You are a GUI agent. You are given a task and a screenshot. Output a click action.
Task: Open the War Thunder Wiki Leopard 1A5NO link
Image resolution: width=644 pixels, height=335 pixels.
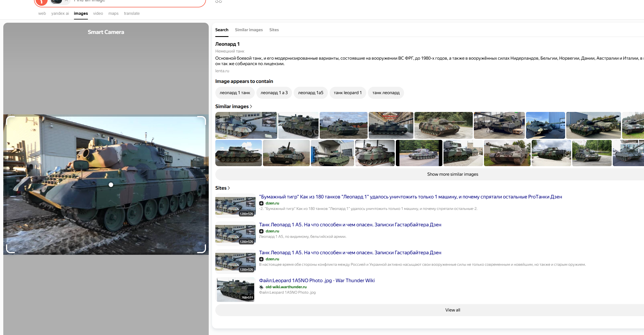pos(317,281)
